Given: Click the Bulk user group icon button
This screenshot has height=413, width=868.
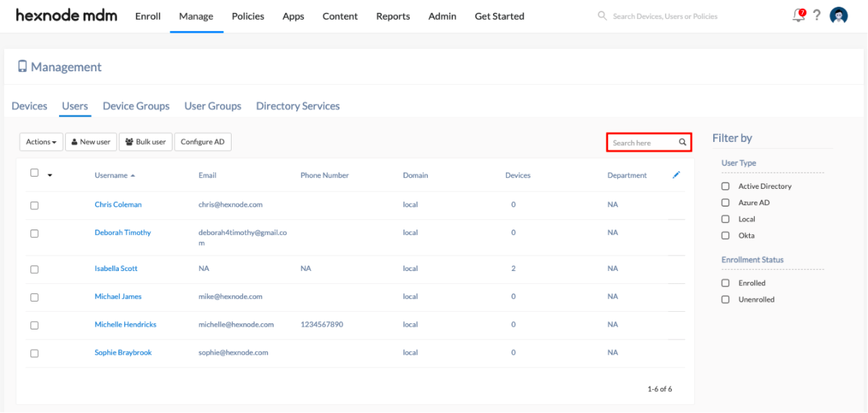Looking at the screenshot, I should pos(128,142).
